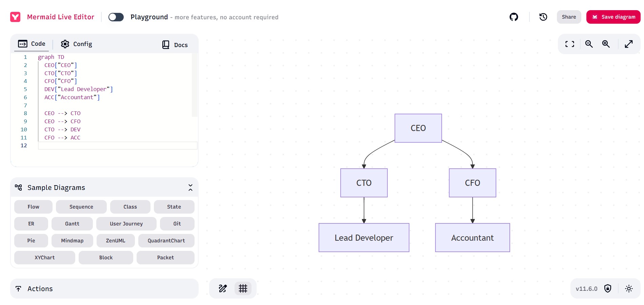
Task: Click the Accountant node in diagram
Action: [x=472, y=238]
